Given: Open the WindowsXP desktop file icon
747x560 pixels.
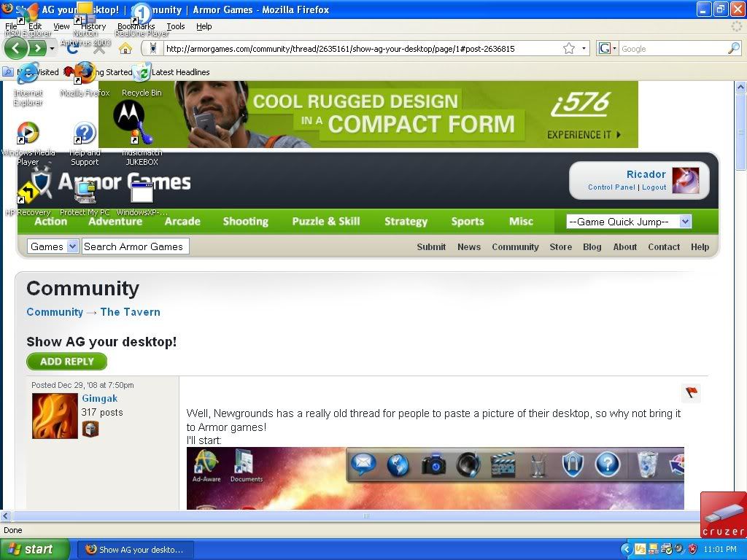Looking at the screenshot, I should click(x=142, y=198).
